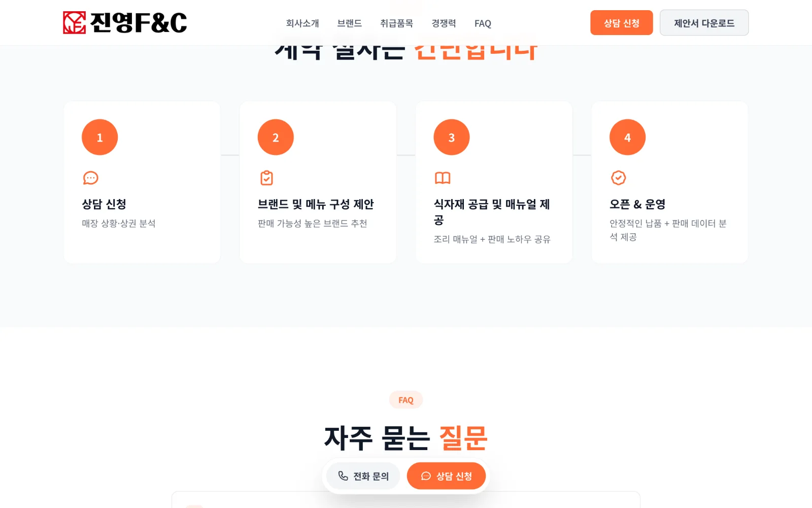Select 경쟁력 in the header menu
This screenshot has height=508, width=812.
444,23
